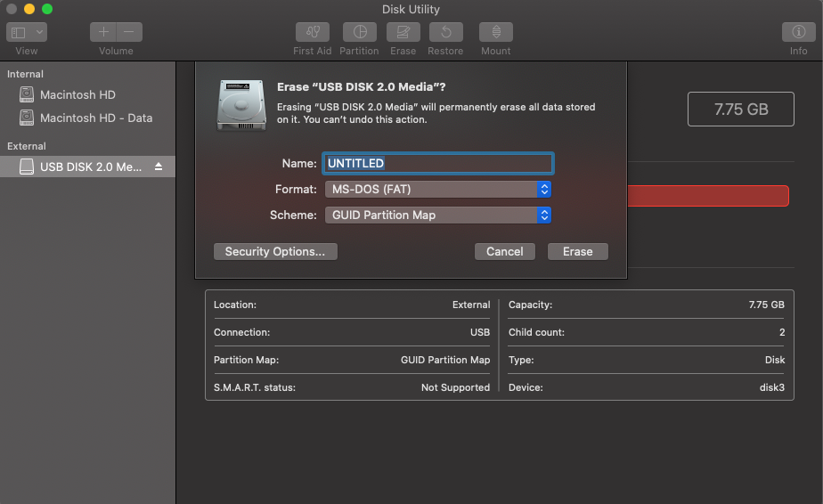Click the 'External' sidebar section header
The width and height of the screenshot is (823, 504).
point(26,146)
